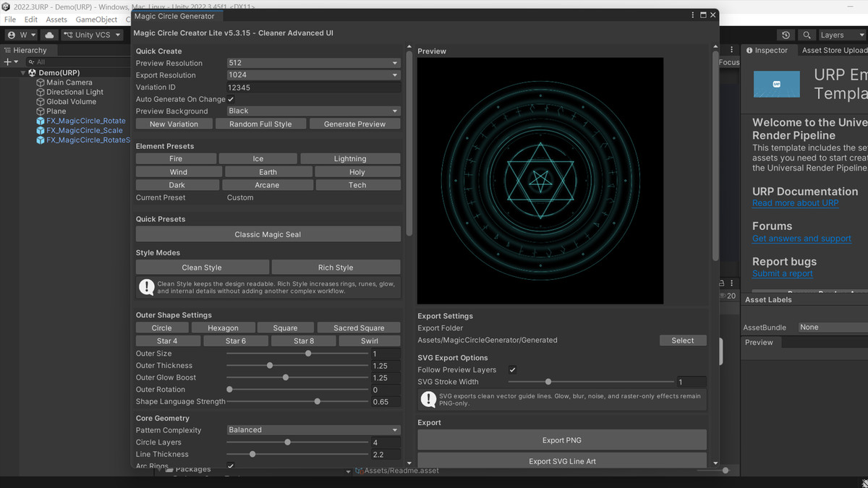Open the Undo History clock icon
Viewport: 868px width, 488px height.
point(786,35)
